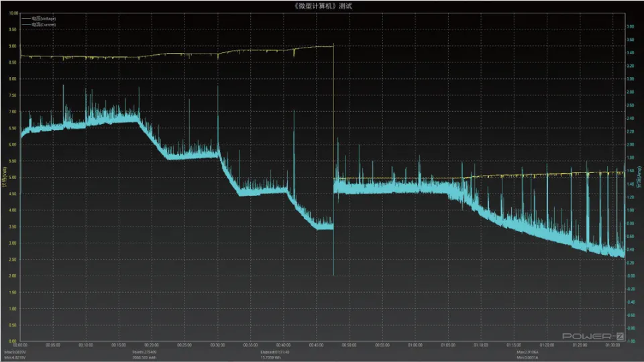Click the 3.60 current axis label
The image size is (644, 362).
[x=630, y=40]
